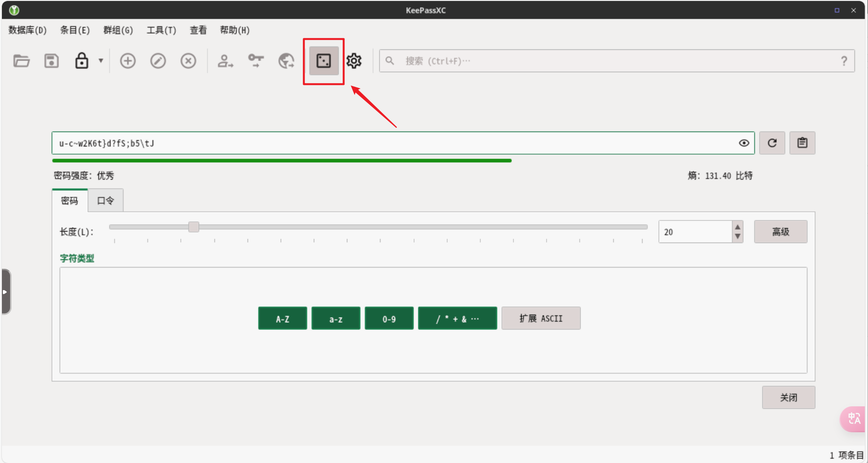Screen dimensions: 868x463
Task: Switch to the 密码 tab
Action: (70, 201)
